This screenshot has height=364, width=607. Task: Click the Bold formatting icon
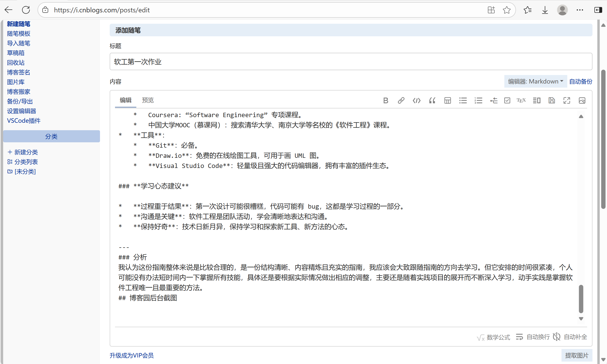(x=385, y=100)
